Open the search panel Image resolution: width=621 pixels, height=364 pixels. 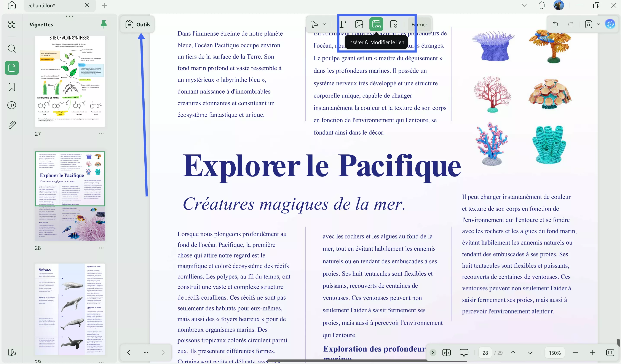coord(12,49)
